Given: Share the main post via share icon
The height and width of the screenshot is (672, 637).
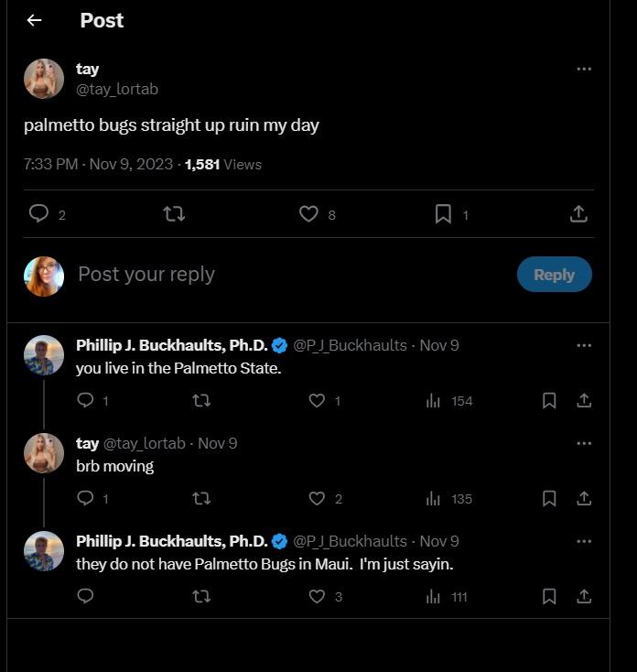Looking at the screenshot, I should coord(578,214).
